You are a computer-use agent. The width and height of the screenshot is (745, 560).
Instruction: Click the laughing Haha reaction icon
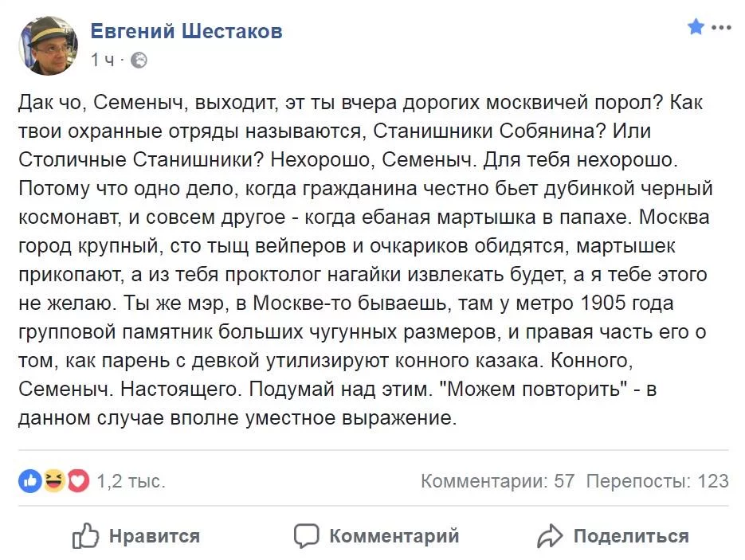click(x=54, y=480)
